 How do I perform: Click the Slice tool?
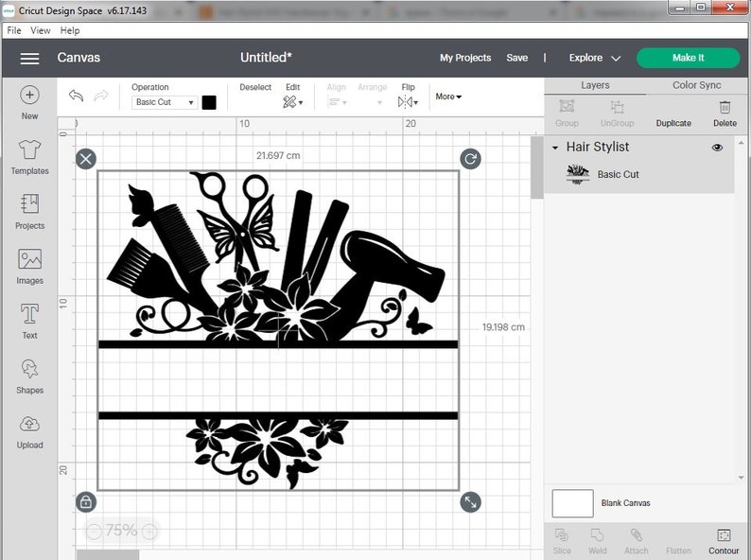coord(562,541)
